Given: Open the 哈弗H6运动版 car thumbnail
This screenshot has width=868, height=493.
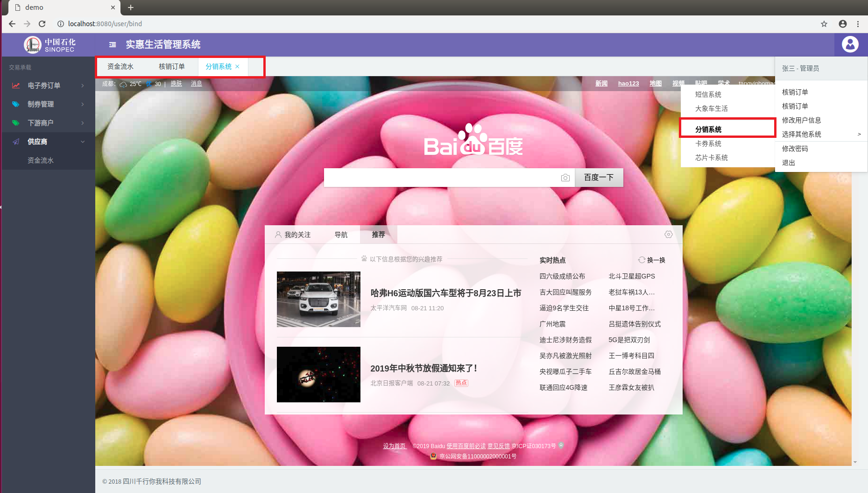Looking at the screenshot, I should point(318,299).
